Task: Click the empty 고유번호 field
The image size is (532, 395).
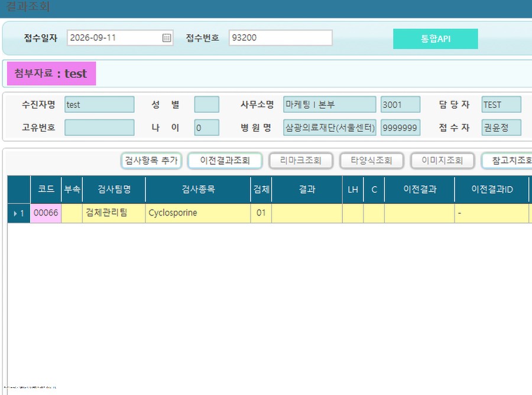Action: (99, 128)
